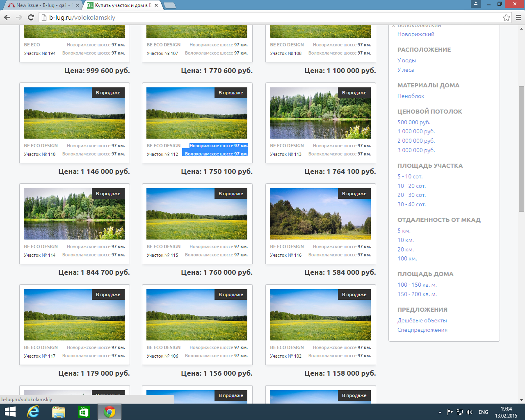Select plot area 10 - 20 сот.
The width and height of the screenshot is (525, 420).
(x=411, y=186)
